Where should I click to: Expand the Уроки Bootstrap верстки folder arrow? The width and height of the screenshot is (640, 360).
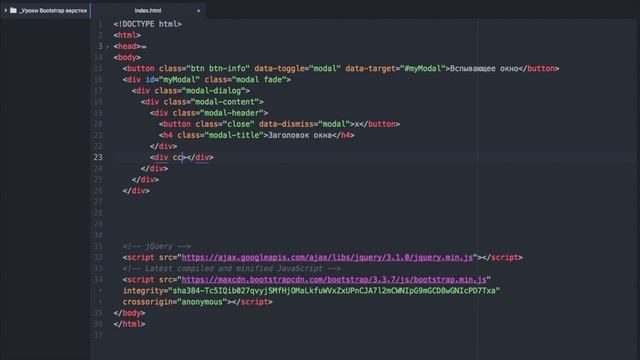click(6, 10)
